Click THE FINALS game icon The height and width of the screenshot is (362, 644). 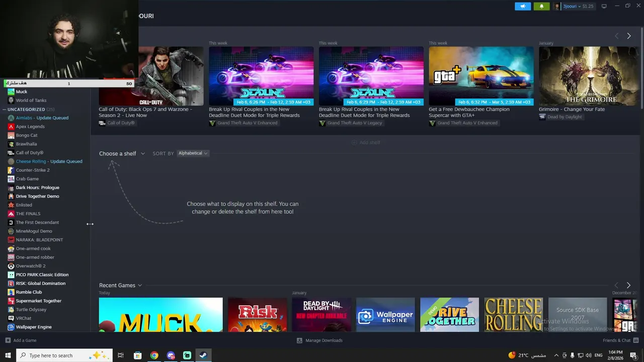[11, 214]
